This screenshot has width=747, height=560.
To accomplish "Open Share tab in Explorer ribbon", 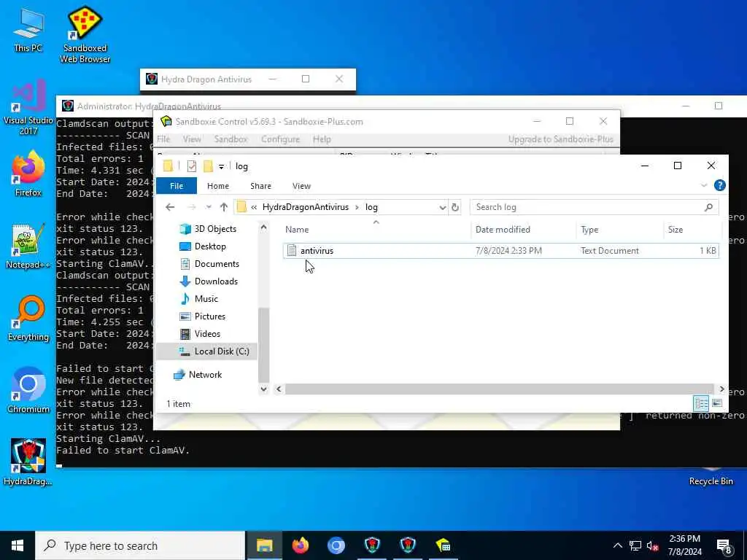I will point(260,186).
